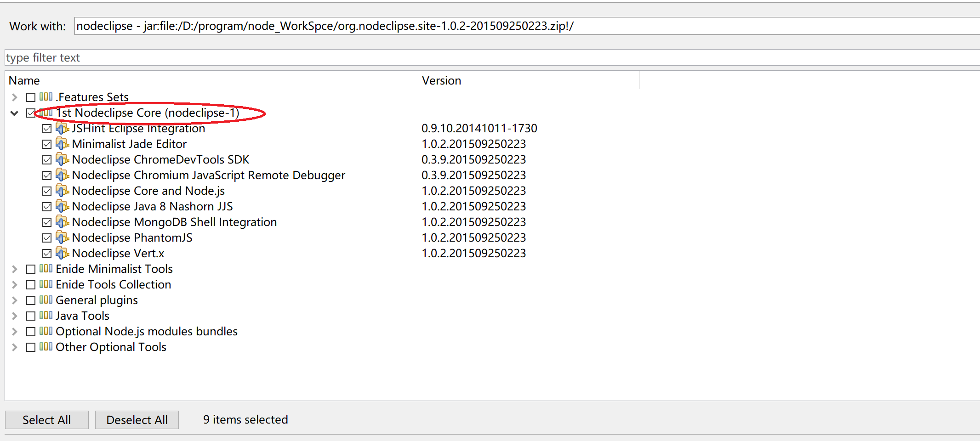Expand the Optional Node.js modules bundles group
Screen dimensions: 980x441
coord(14,331)
